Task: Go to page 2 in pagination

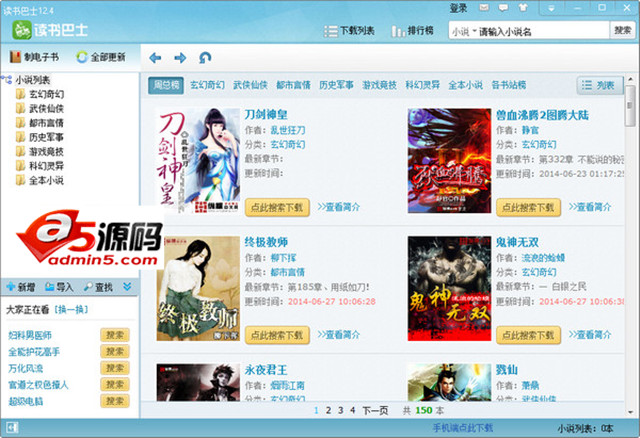Action: coord(328,410)
